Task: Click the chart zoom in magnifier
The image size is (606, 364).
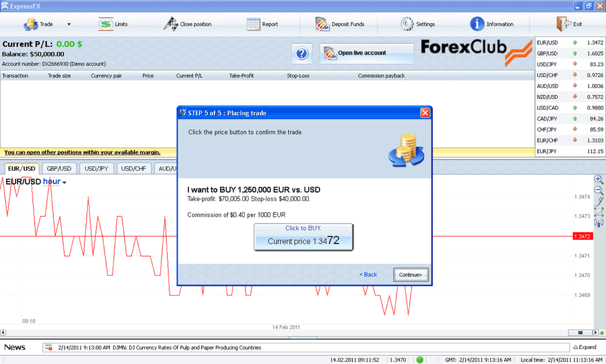Action: pyautogui.click(x=599, y=180)
